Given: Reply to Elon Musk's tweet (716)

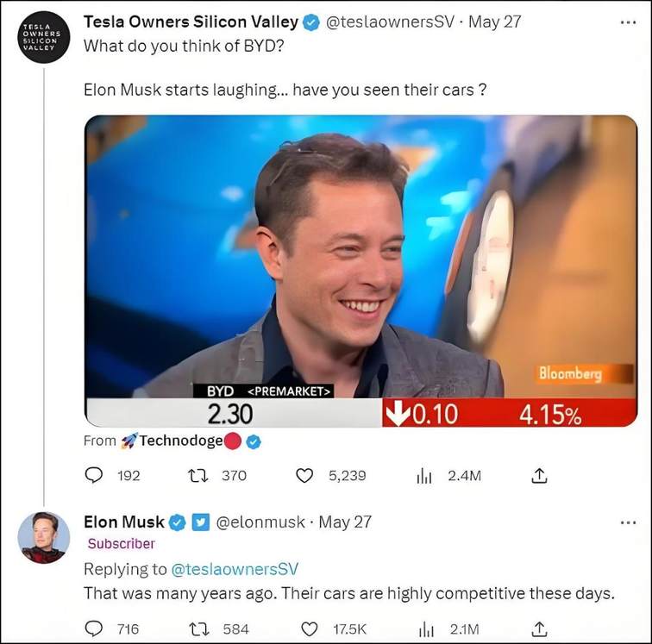Looking at the screenshot, I should point(93,628).
